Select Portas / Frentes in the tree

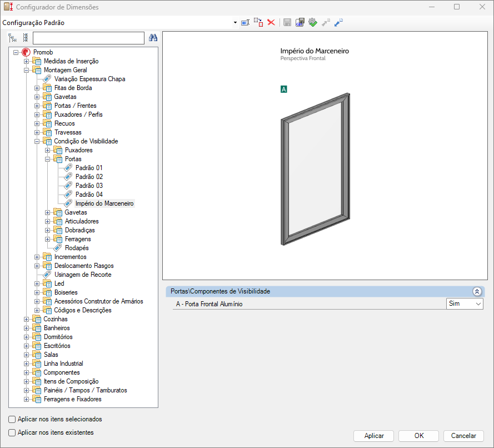point(76,106)
